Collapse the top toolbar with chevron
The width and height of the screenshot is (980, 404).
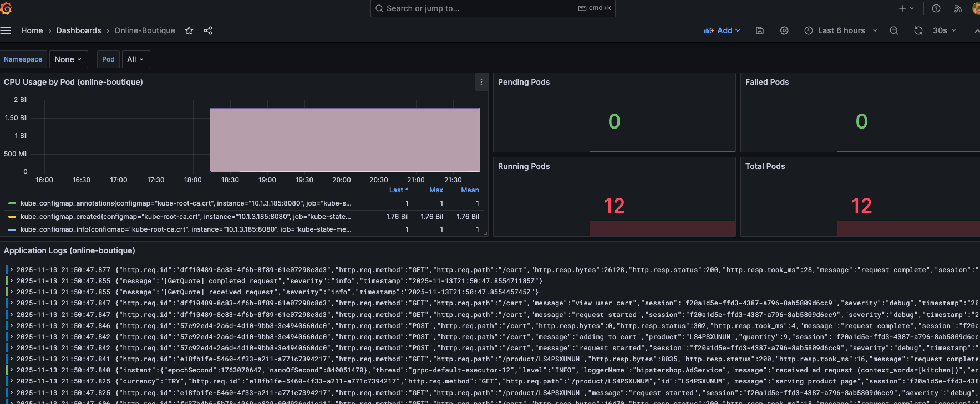point(977,31)
